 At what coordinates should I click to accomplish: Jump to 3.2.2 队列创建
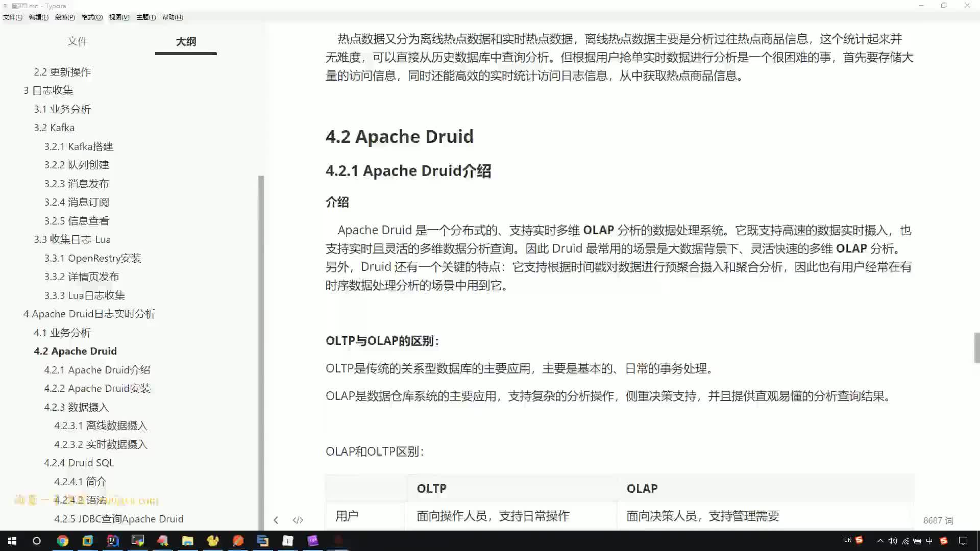(77, 165)
